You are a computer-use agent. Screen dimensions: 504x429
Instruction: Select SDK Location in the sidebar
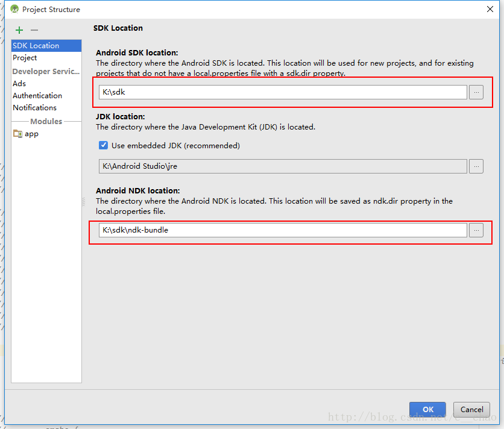[x=46, y=46]
